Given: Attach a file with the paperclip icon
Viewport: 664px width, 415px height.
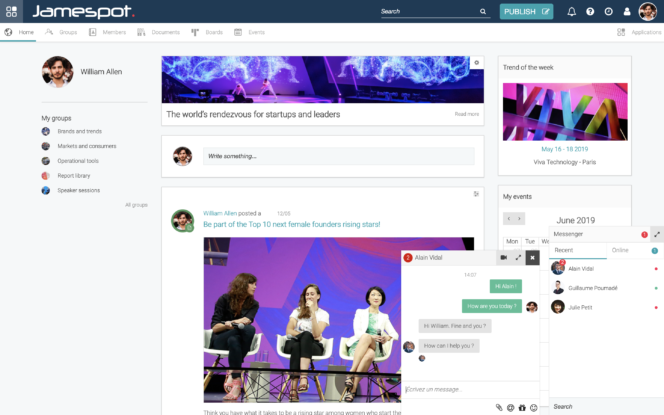Looking at the screenshot, I should (x=498, y=407).
